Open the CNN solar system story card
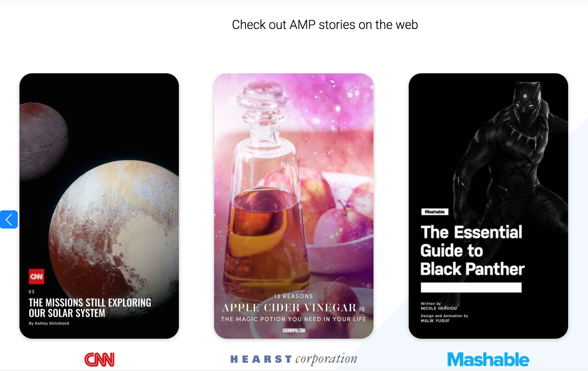 (x=99, y=206)
